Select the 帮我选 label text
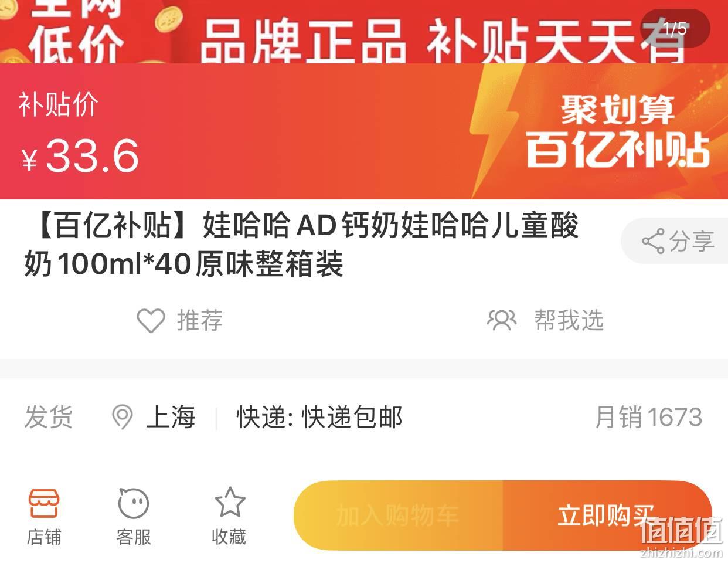The image size is (728, 563). click(x=569, y=321)
